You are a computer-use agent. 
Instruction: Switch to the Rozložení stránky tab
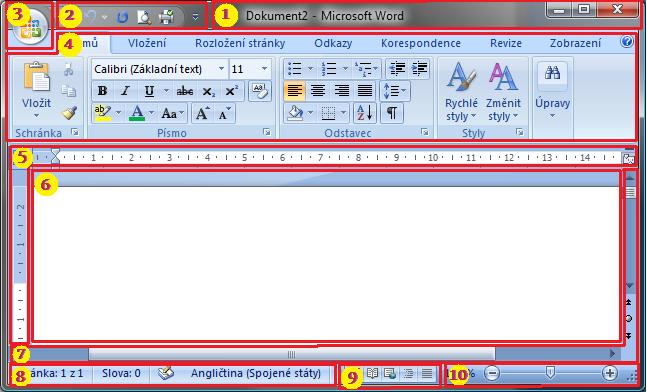240,43
